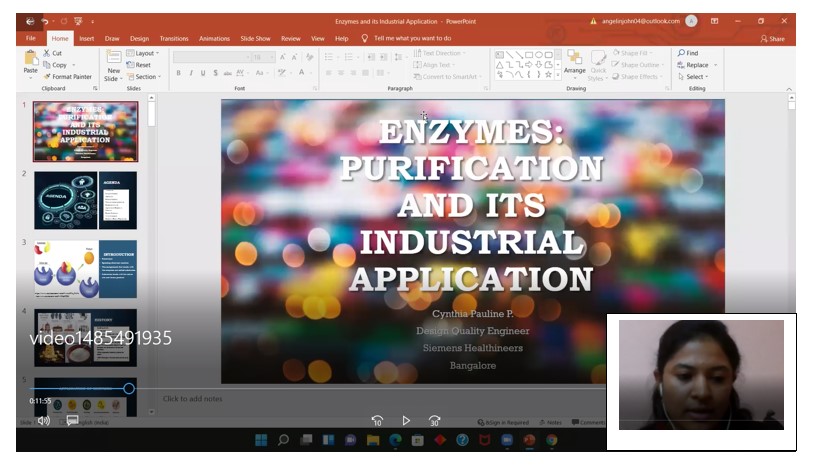
Task: Click the New Slide icon
Action: [x=113, y=57]
